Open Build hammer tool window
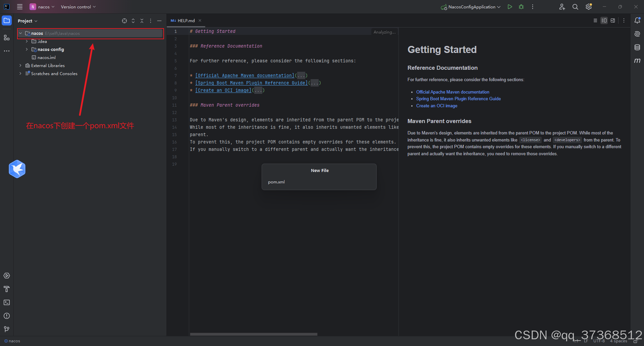 pyautogui.click(x=7, y=289)
